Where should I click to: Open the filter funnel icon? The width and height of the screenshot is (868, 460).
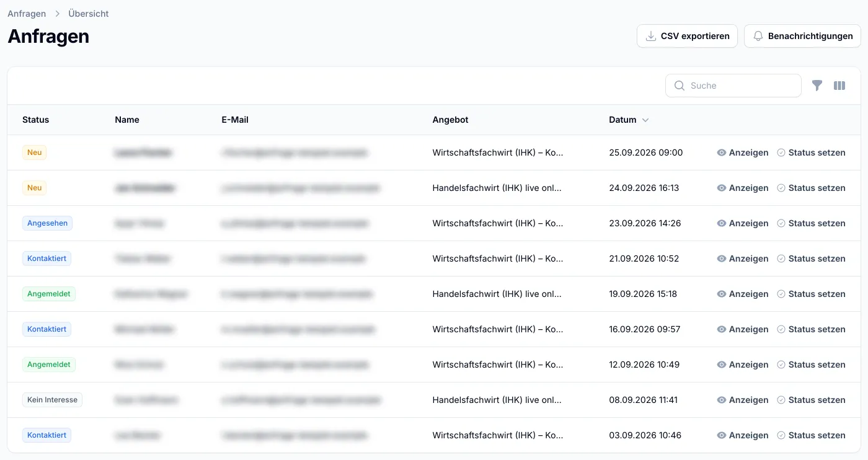point(817,86)
